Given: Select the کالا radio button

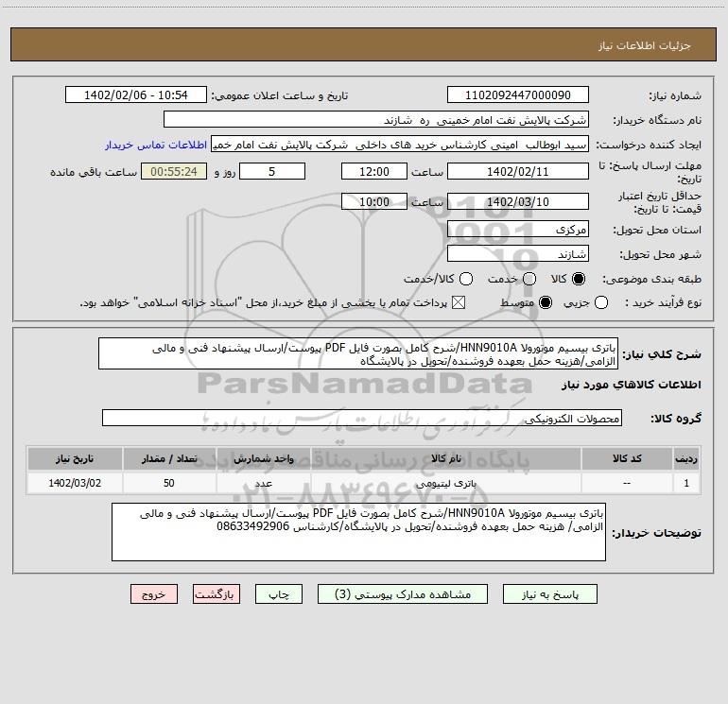Looking at the screenshot, I should (x=579, y=279).
